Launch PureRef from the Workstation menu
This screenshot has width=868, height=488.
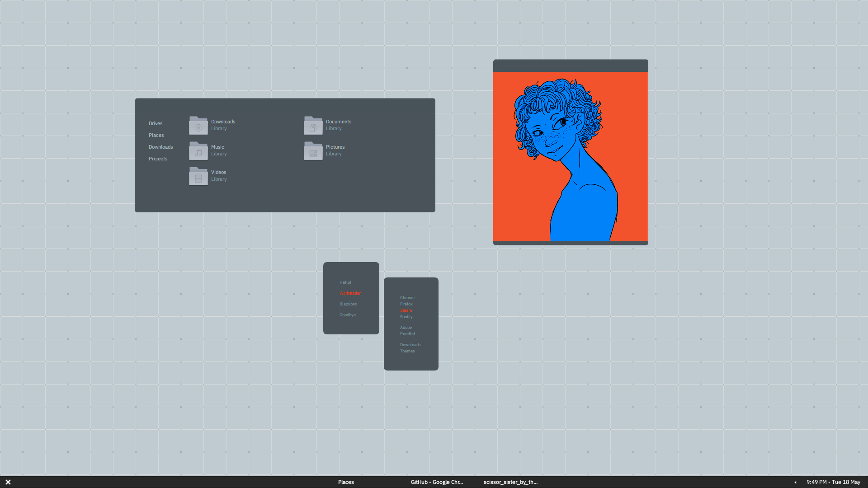click(x=407, y=334)
